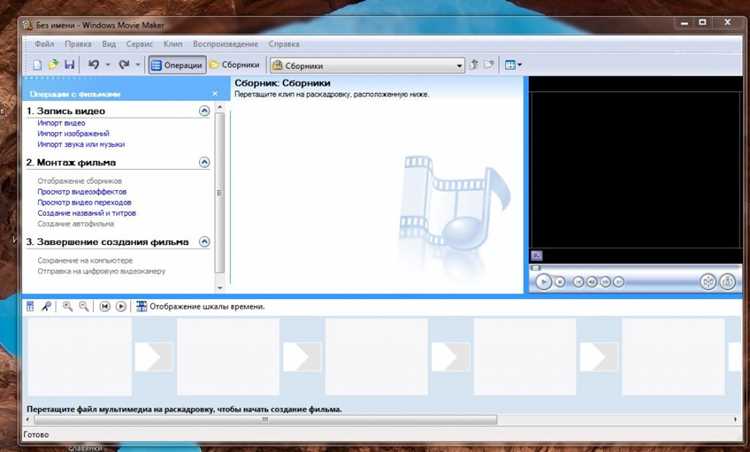The height and width of the screenshot is (452, 750).
Task: Zoom in the timeline magnifier icon
Action: 67,307
